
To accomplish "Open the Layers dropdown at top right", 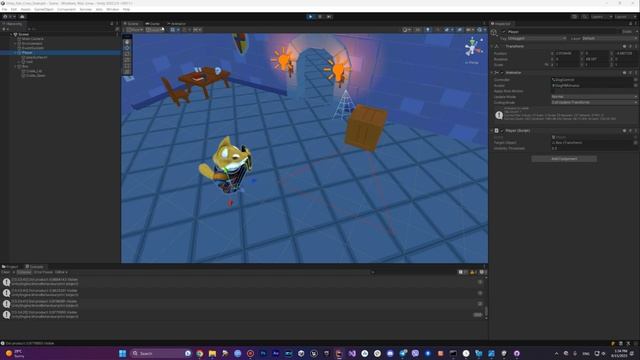I will coord(601,17).
